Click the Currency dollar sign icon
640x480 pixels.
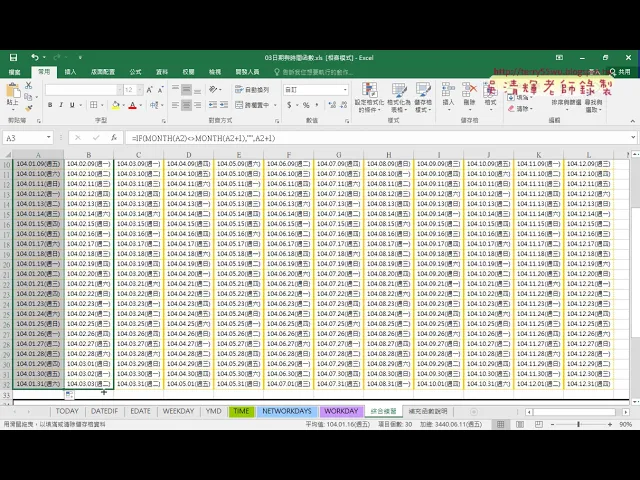[x=289, y=105]
